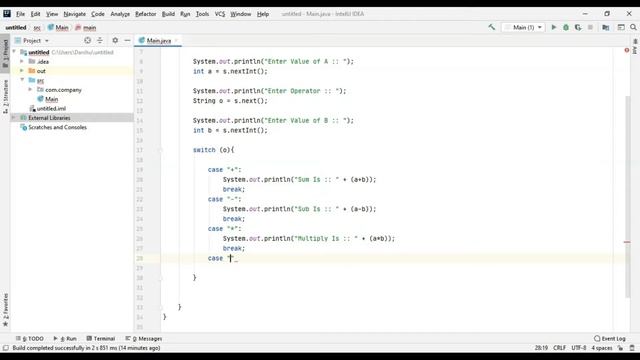The height and width of the screenshot is (360, 640).
Task: Open the Build menu
Action: point(168,14)
